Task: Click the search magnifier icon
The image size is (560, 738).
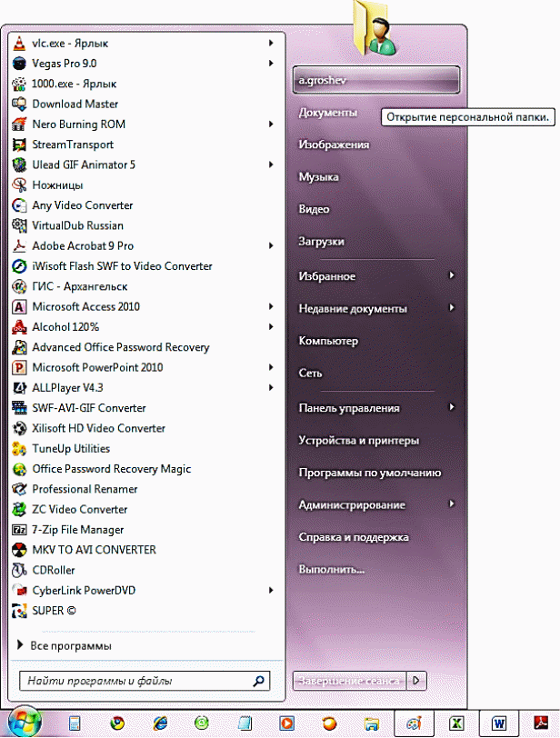Action: click(258, 681)
